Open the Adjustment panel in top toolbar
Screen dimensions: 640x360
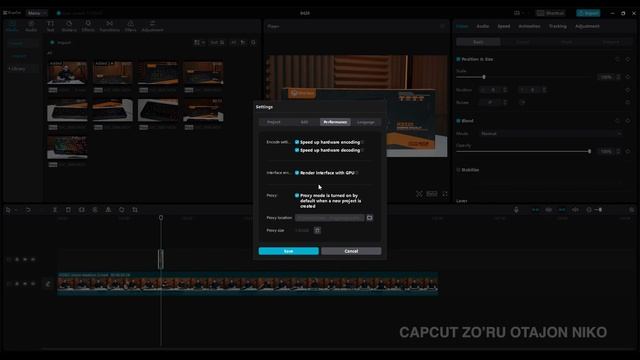pos(152,26)
